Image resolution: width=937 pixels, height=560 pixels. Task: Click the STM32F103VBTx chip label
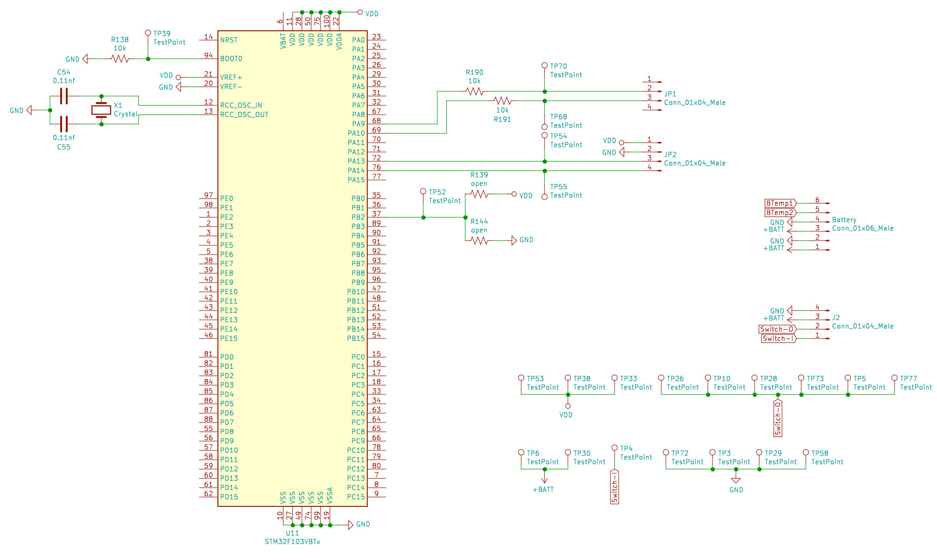click(293, 542)
